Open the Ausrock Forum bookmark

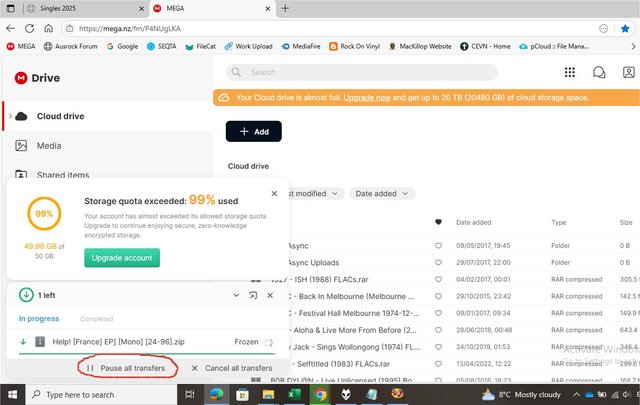pos(71,46)
